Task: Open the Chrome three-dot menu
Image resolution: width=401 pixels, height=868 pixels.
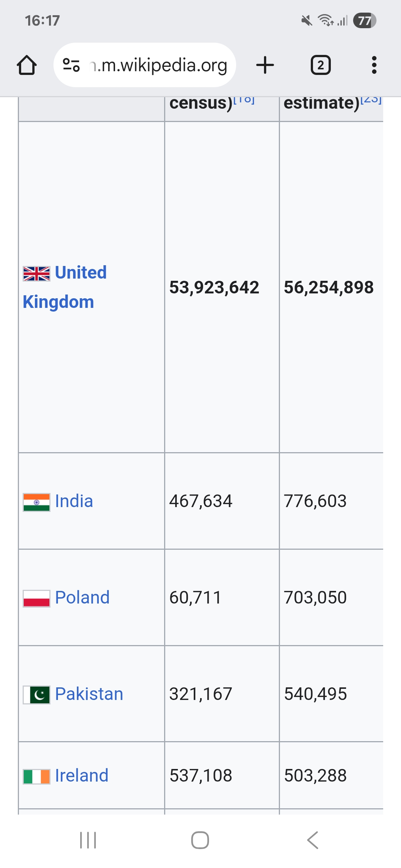Action: point(374,65)
